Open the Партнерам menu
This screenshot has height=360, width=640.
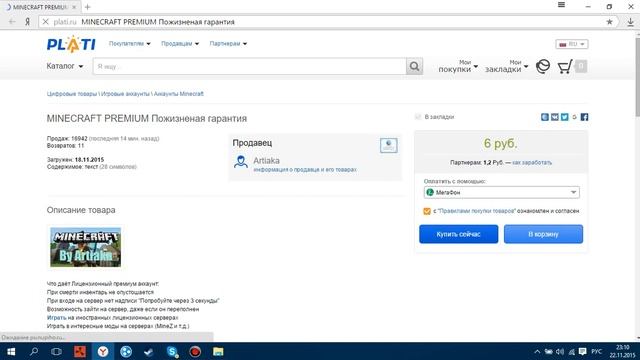click(228, 44)
